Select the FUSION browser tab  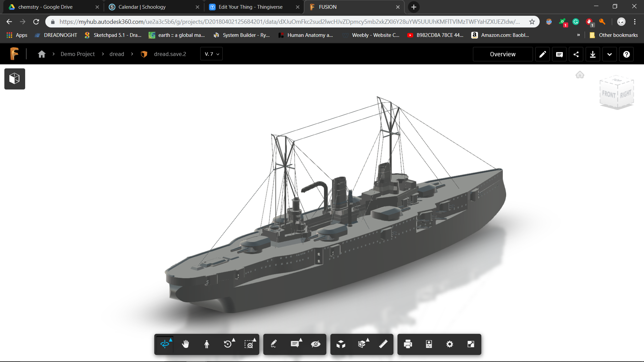click(x=354, y=7)
